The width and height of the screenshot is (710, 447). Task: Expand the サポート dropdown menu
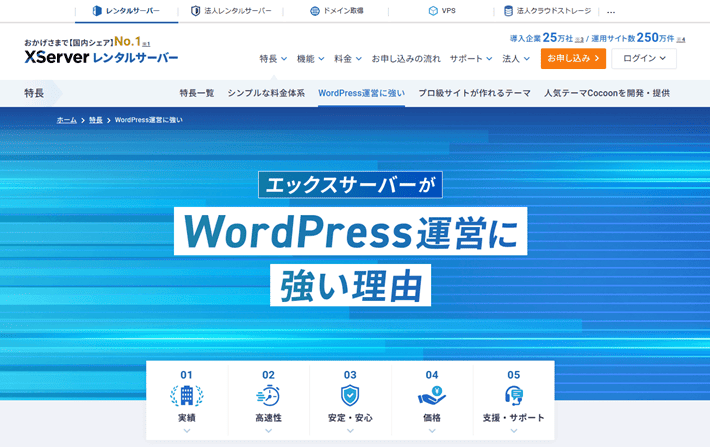pyautogui.click(x=471, y=58)
